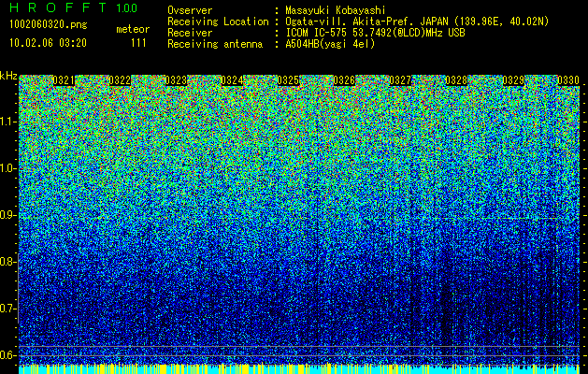
Task: Click the 0325 time marker
Action: [x=288, y=80]
